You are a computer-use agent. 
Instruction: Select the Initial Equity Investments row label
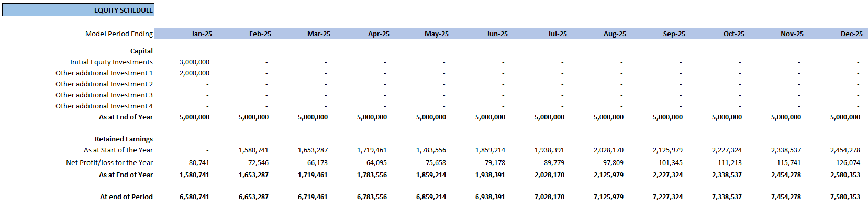click(112, 62)
